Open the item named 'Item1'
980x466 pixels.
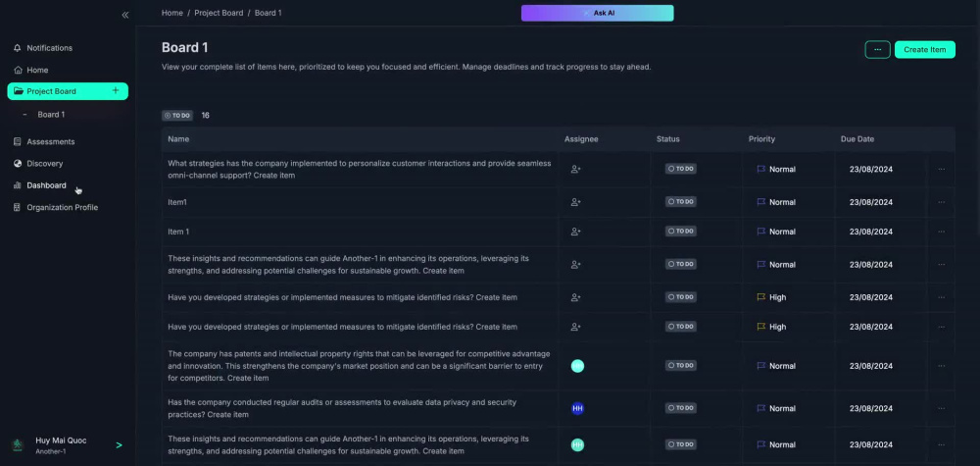(177, 203)
